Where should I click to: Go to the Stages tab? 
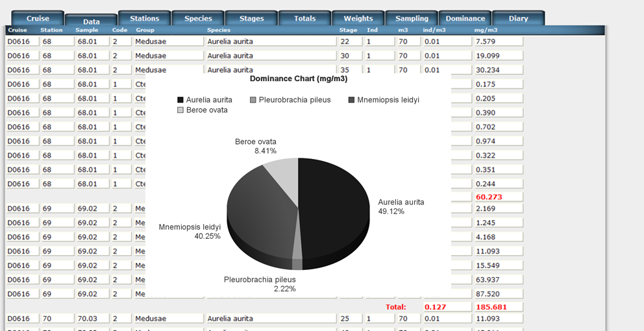[251, 18]
